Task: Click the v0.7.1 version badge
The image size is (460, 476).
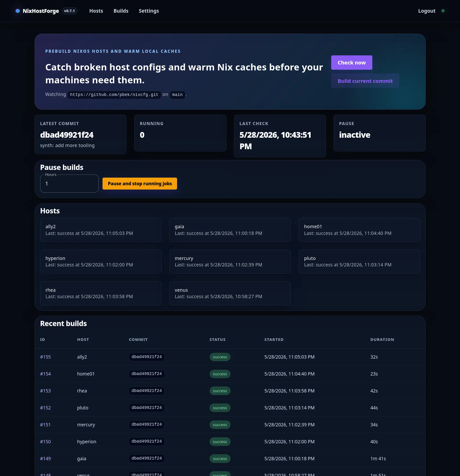Action: click(69, 11)
